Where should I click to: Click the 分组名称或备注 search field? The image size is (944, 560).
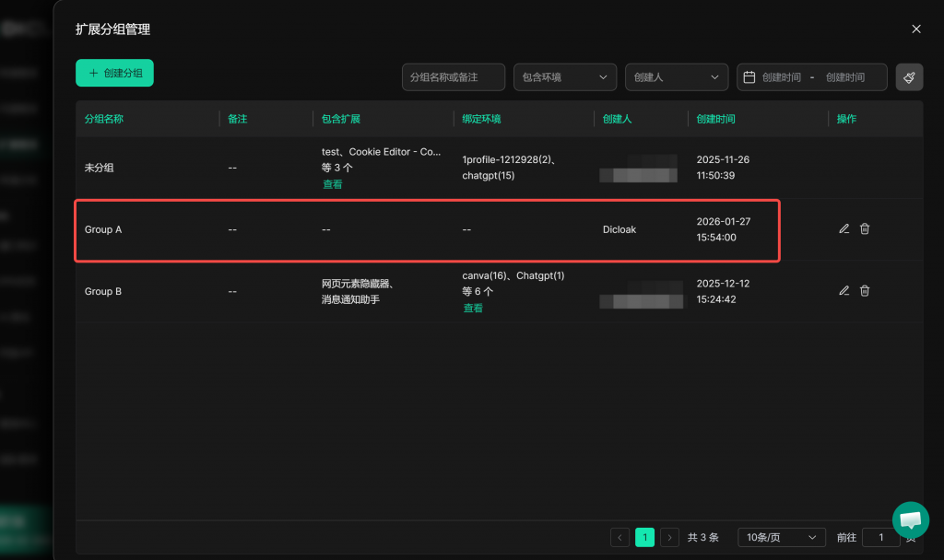pyautogui.click(x=453, y=77)
